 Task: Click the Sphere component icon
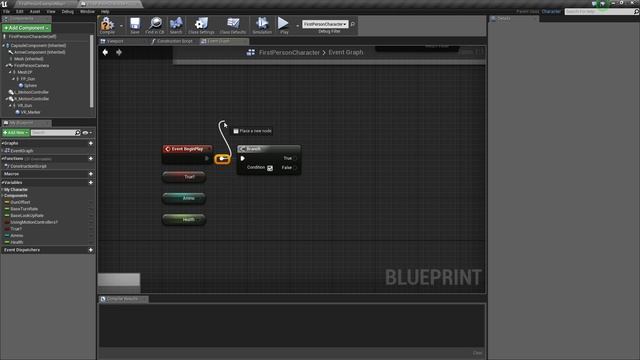(x=21, y=85)
